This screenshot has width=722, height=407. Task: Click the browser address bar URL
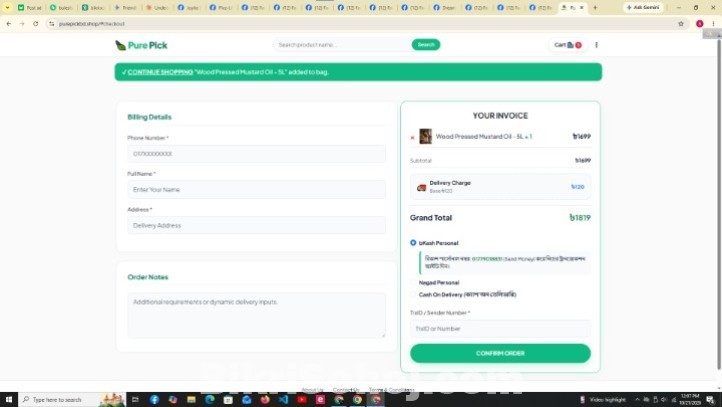click(92, 23)
